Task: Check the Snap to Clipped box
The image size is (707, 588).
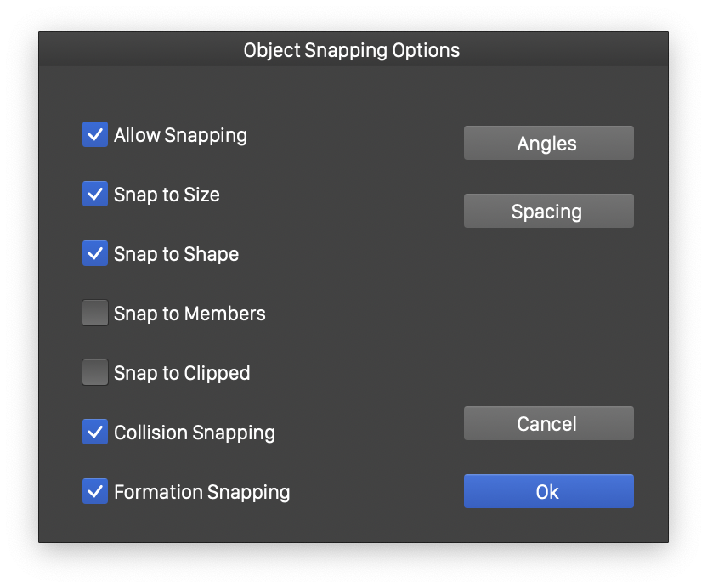Action: (x=95, y=372)
